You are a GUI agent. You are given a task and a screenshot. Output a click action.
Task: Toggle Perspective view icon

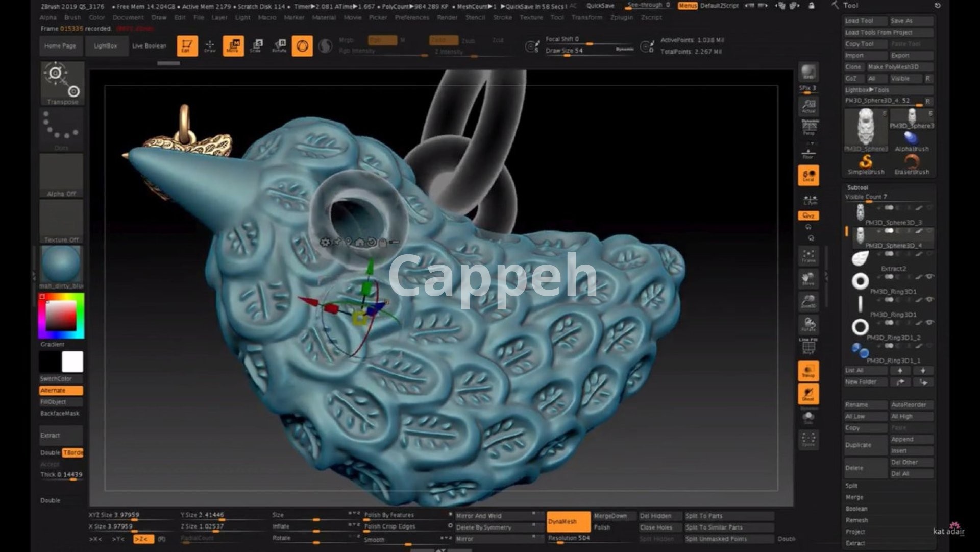pos(809,127)
